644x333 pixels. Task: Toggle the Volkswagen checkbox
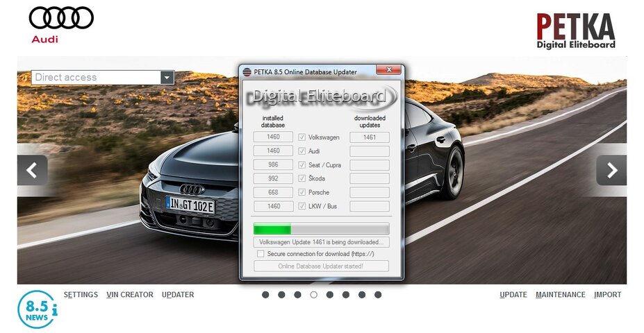click(302, 137)
